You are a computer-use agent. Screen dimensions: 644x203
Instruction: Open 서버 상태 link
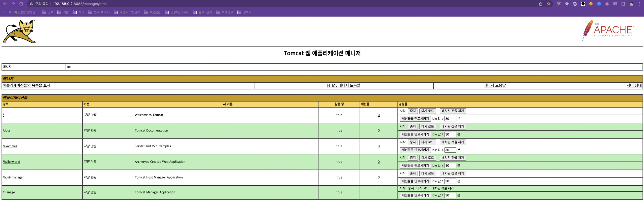[x=634, y=85]
